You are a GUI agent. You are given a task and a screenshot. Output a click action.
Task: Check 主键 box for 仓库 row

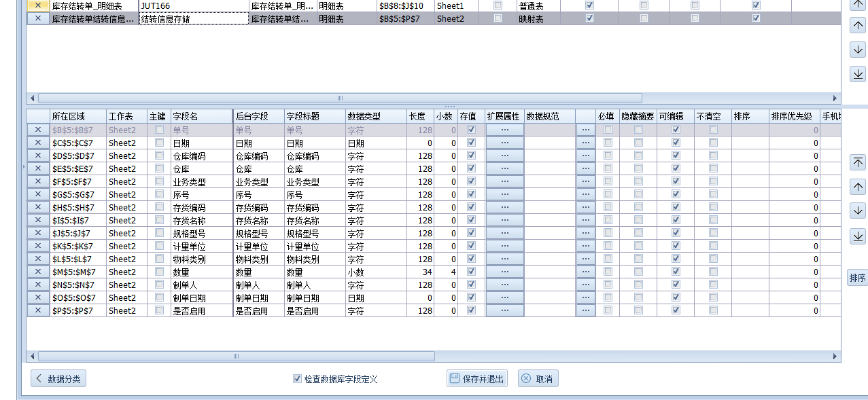coord(159,168)
